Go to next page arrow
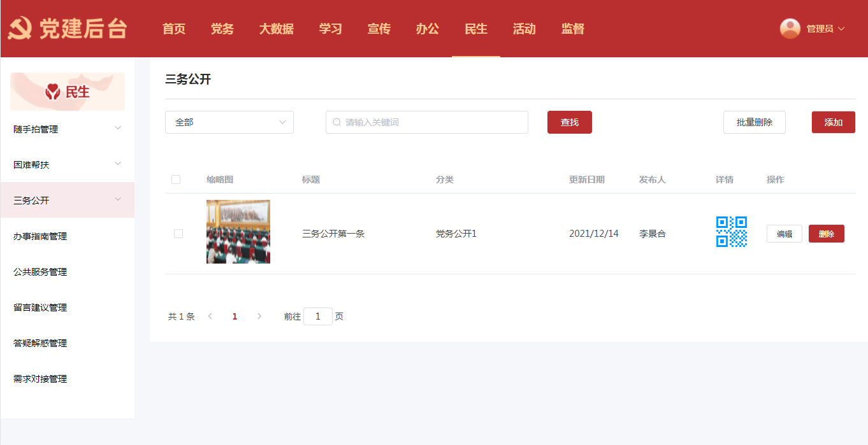Viewport: 868px width, 445px height. point(259,316)
